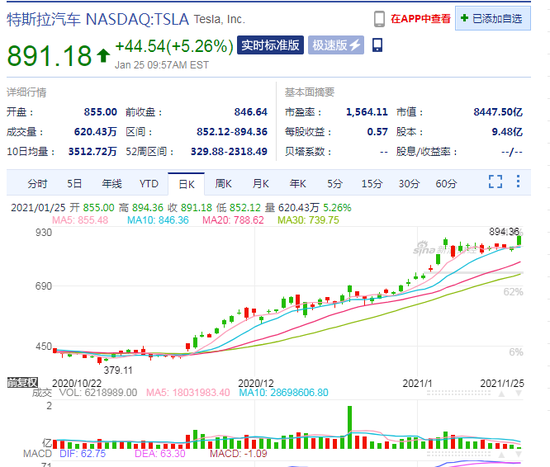Click the MACD: -1.09 label
This screenshot has height=467, width=550.
point(239,454)
